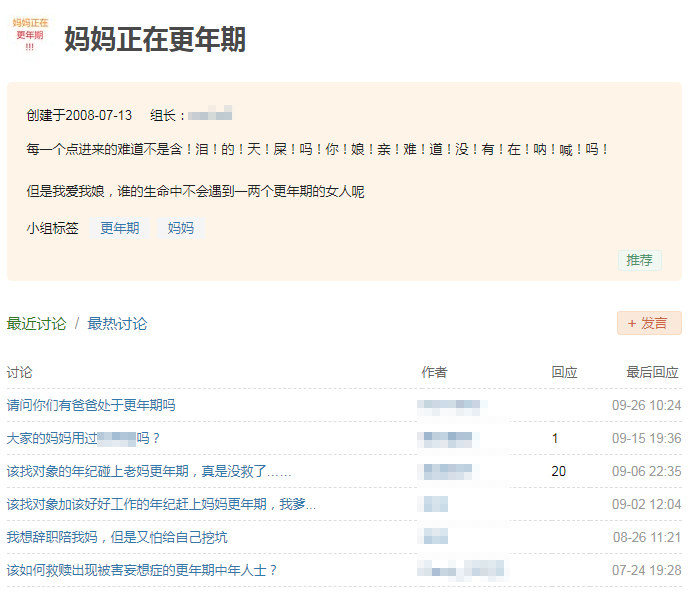Click last reply time 09-06 22:35
693x592 pixels.
[647, 471]
